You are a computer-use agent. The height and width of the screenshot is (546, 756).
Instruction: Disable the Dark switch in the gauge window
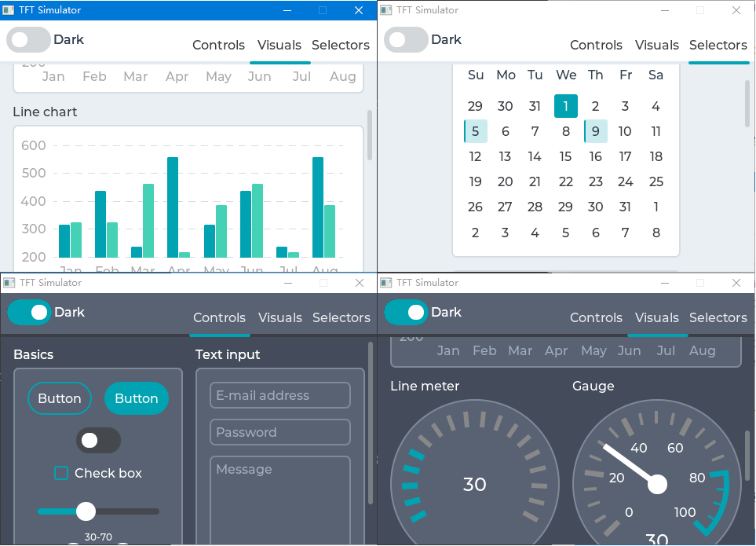pos(406,313)
